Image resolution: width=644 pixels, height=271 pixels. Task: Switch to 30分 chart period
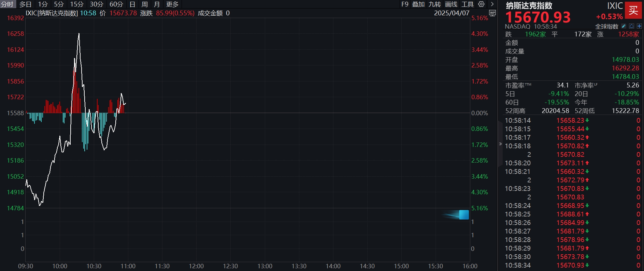[97, 4]
